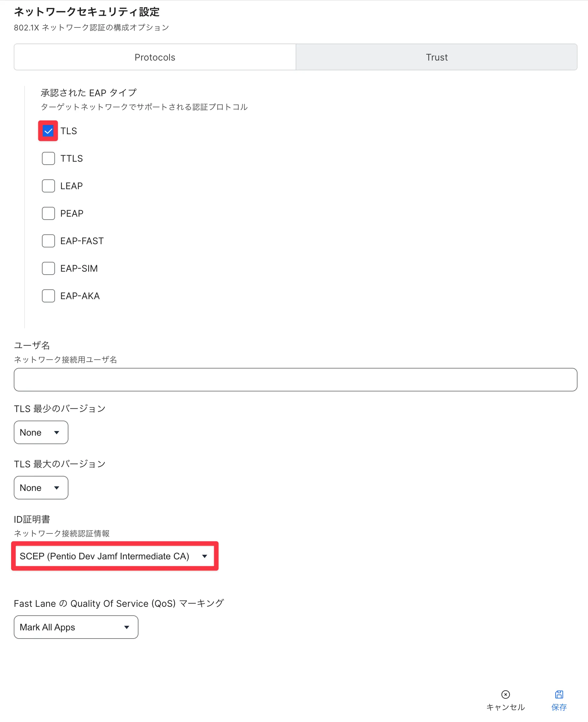Select the EAP-SIM checkbox

48,268
